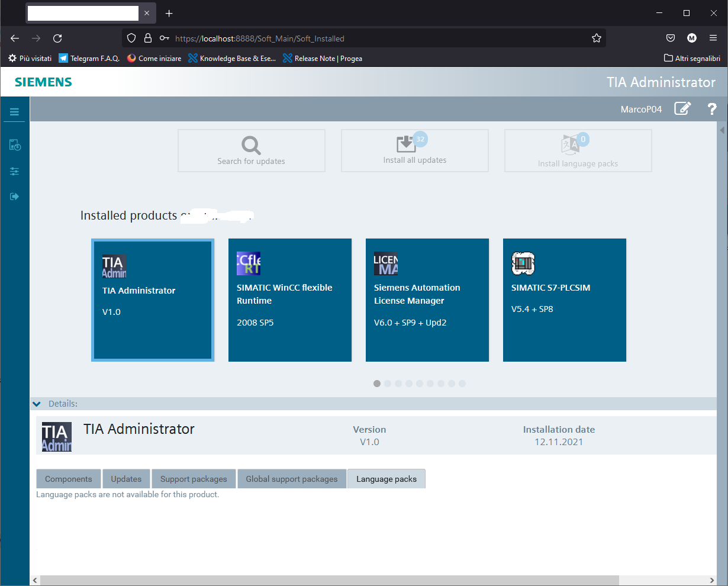Open help with the question mark icon
728x586 pixels.
coord(712,109)
